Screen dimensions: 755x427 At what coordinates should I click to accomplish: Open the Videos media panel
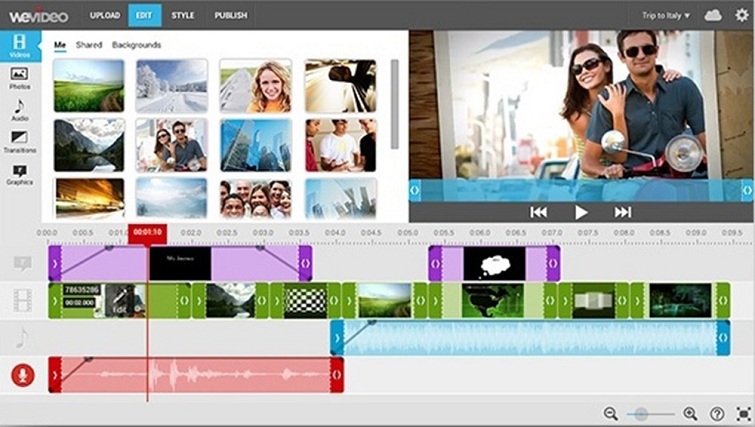[x=19, y=47]
